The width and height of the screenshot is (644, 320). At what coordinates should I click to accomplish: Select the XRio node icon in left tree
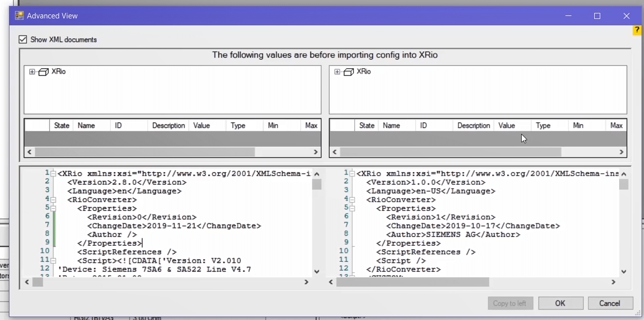click(x=43, y=72)
